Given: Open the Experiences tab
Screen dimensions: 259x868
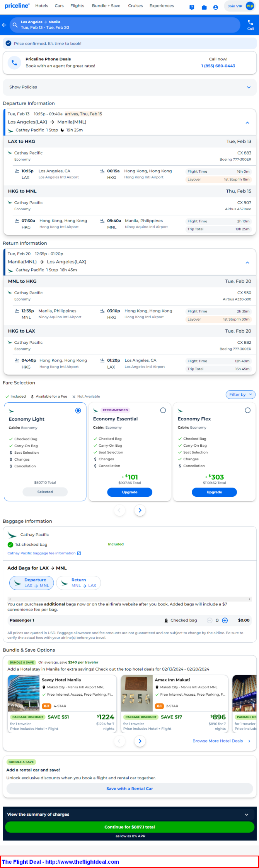Looking at the screenshot, I should point(162,6).
